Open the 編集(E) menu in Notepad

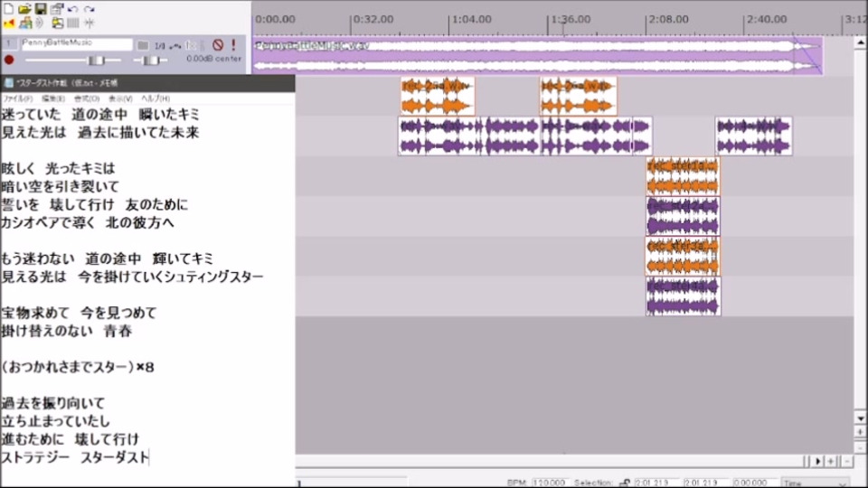[x=53, y=99]
